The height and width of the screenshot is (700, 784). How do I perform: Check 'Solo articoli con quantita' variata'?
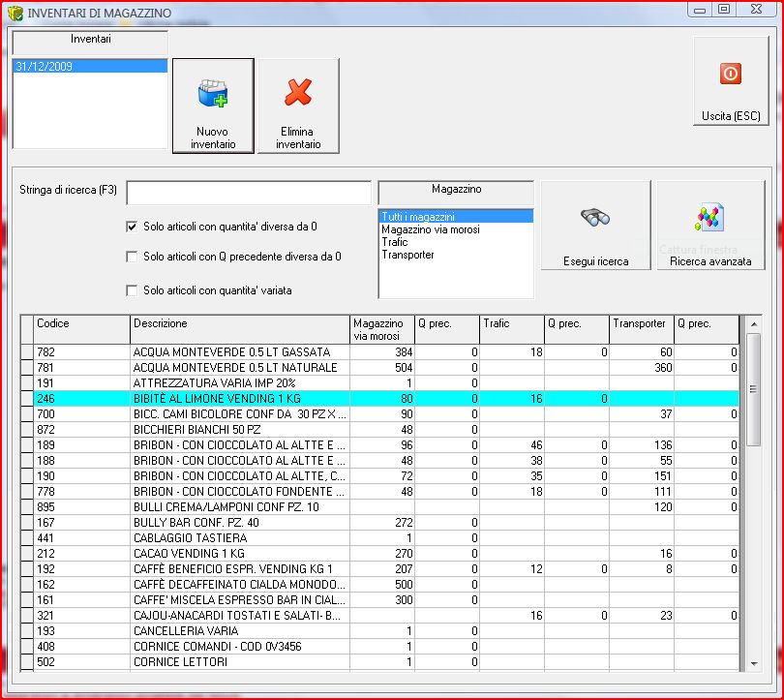(133, 290)
